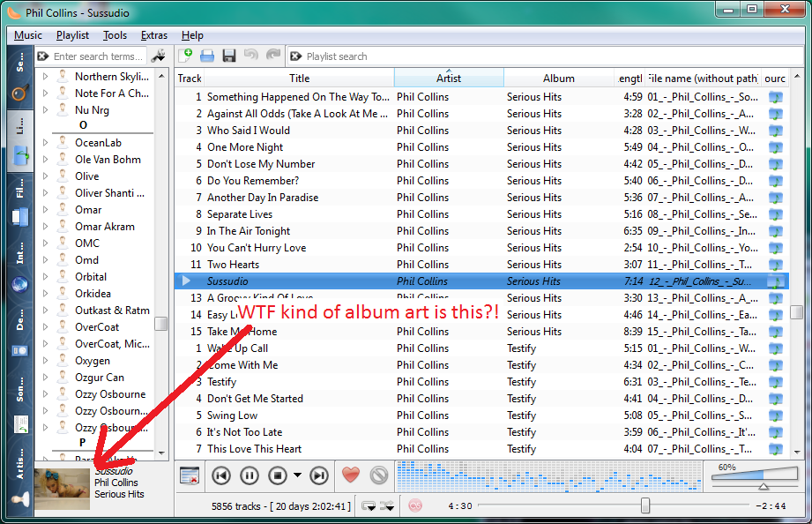
Task: Sort by the File name column header
Action: [x=703, y=79]
